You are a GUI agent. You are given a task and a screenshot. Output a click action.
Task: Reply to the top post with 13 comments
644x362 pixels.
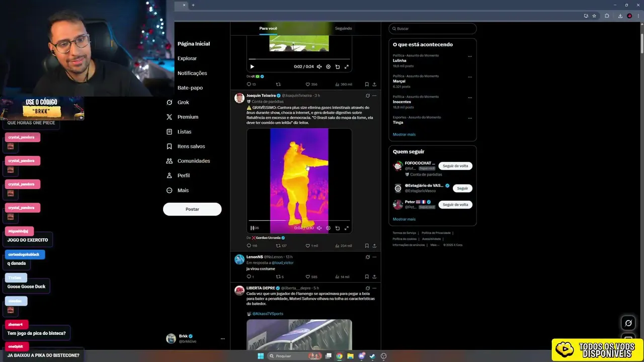[x=251, y=84]
